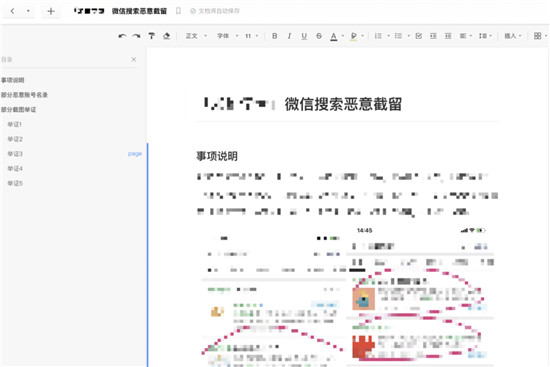Click the title 微信搜索恶意截留 in header
The image size is (550, 367).
tap(139, 11)
